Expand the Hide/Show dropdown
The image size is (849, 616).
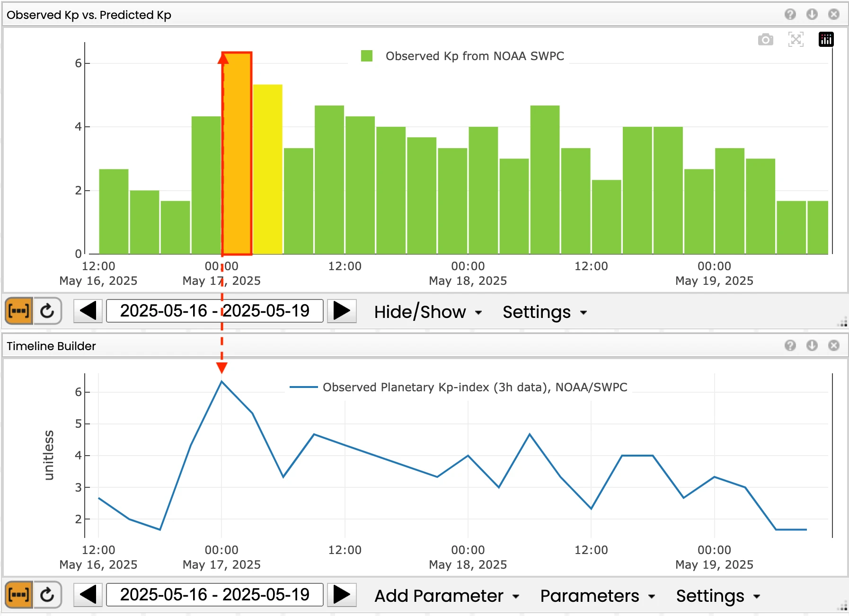coord(428,312)
